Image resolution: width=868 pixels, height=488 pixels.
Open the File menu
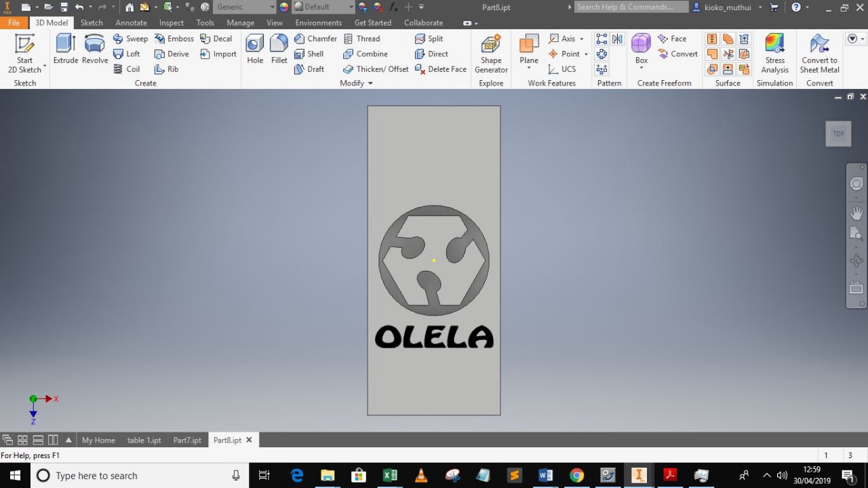14,22
